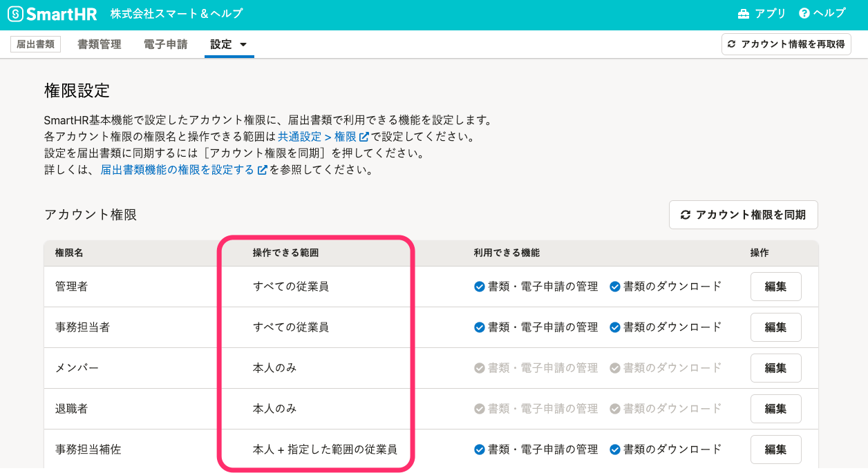Click the SmartHR logo icon
The image size is (868, 473).
17,13
